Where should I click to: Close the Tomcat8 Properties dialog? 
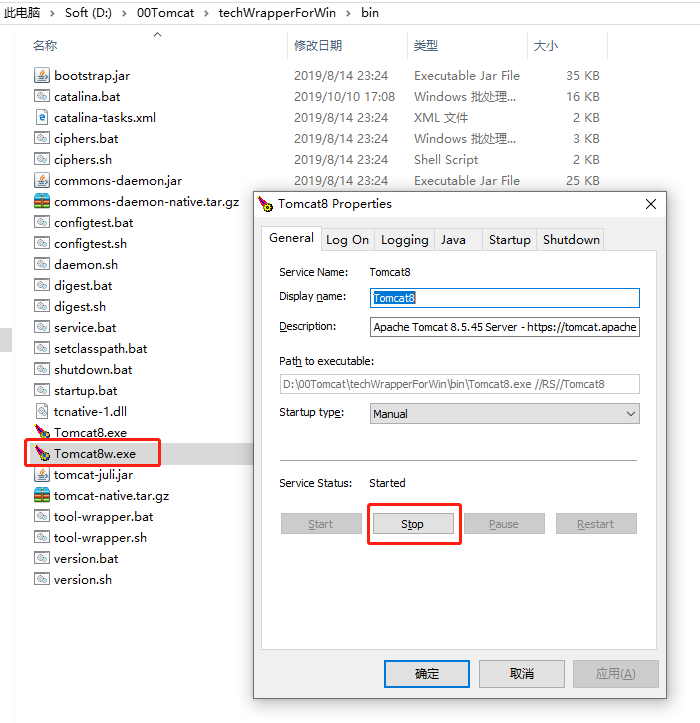pos(651,204)
